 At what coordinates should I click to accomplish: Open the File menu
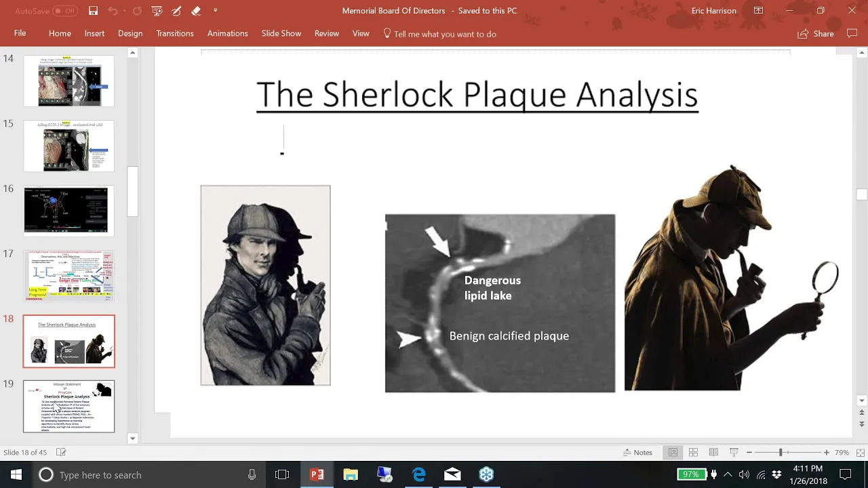pyautogui.click(x=20, y=33)
